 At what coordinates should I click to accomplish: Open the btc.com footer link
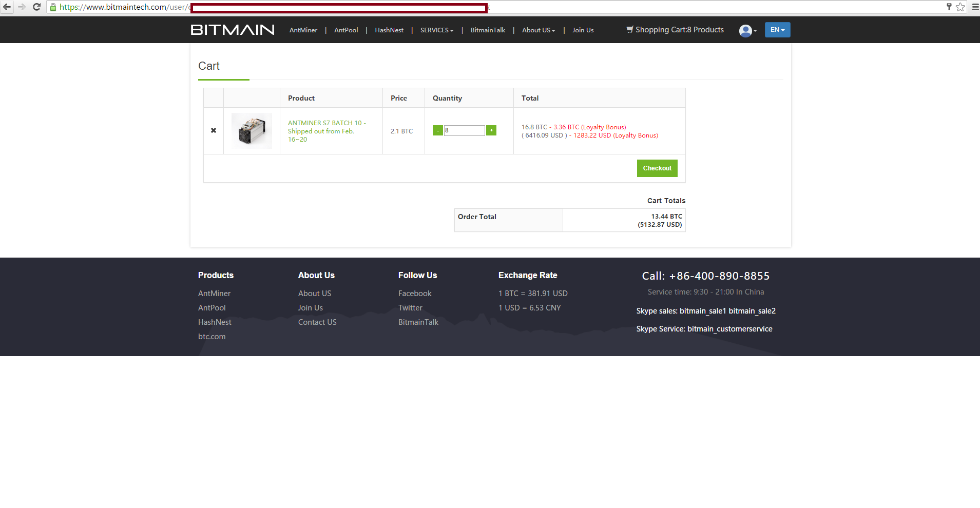(212, 337)
